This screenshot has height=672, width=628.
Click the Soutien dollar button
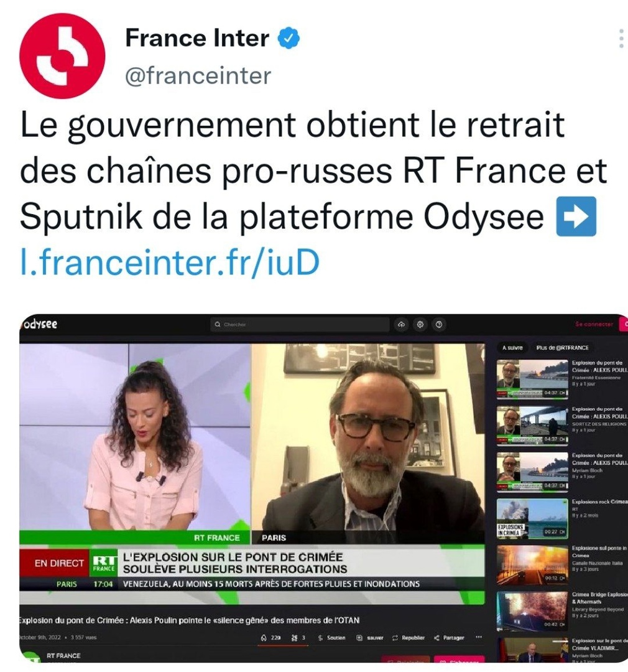331,638
